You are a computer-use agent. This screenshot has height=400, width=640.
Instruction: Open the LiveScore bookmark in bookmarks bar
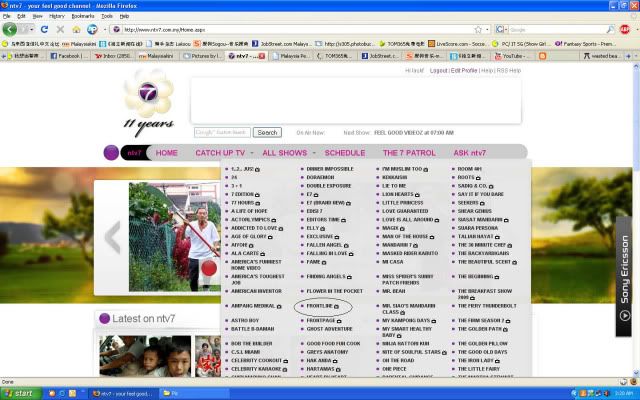(x=457, y=44)
